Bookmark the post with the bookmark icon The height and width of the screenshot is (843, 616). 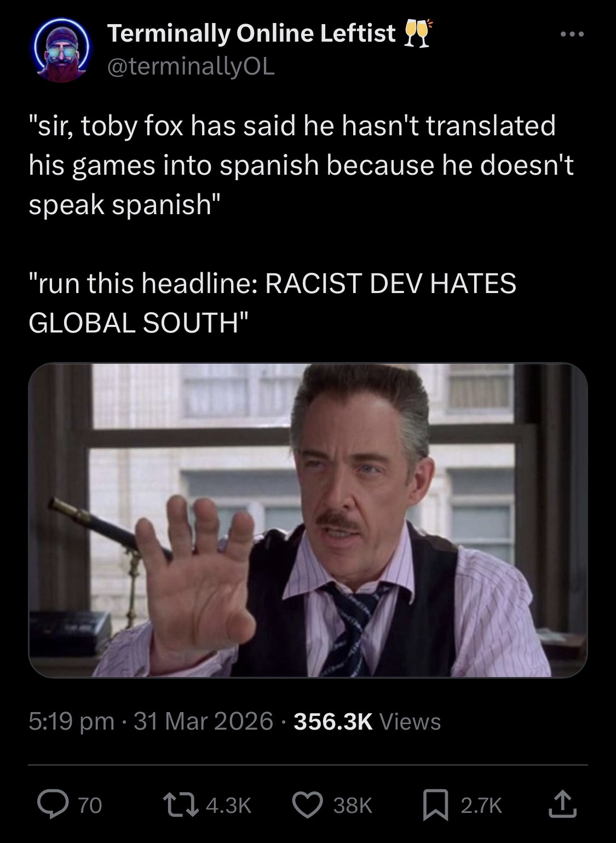436,805
